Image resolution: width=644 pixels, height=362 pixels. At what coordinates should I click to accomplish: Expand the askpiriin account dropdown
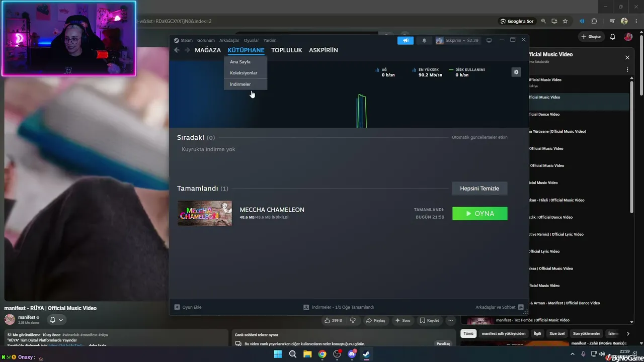(457, 40)
